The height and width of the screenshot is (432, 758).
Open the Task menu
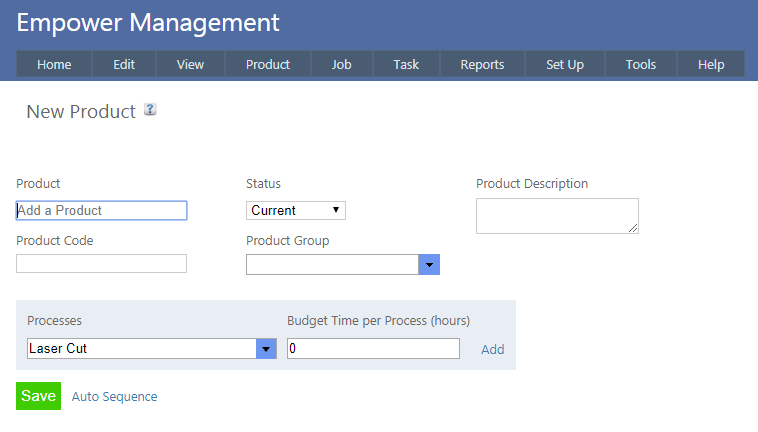pyautogui.click(x=406, y=64)
